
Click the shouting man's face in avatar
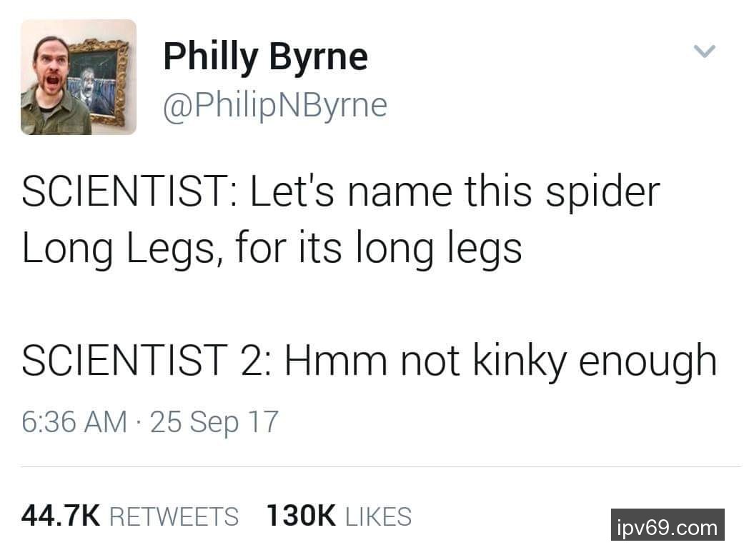click(x=50, y=68)
